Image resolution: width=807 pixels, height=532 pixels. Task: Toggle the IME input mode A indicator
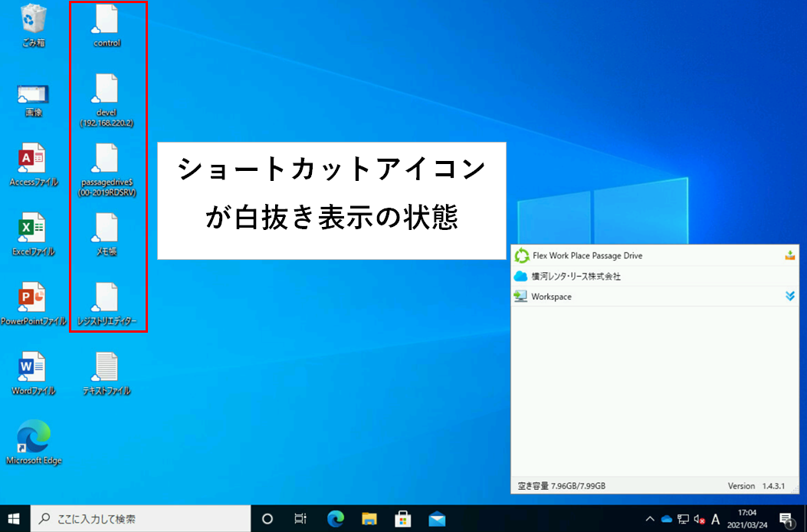(x=716, y=519)
